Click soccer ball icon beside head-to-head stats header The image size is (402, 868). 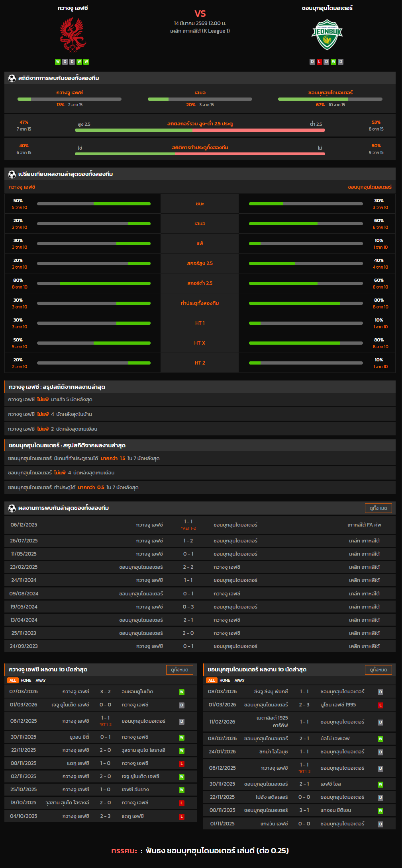click(12, 78)
